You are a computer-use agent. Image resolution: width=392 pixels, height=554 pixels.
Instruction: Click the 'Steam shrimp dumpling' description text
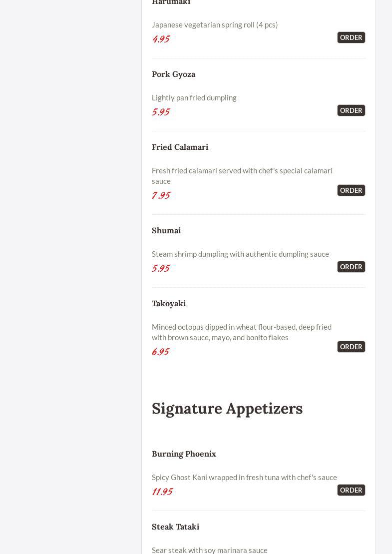click(x=240, y=254)
